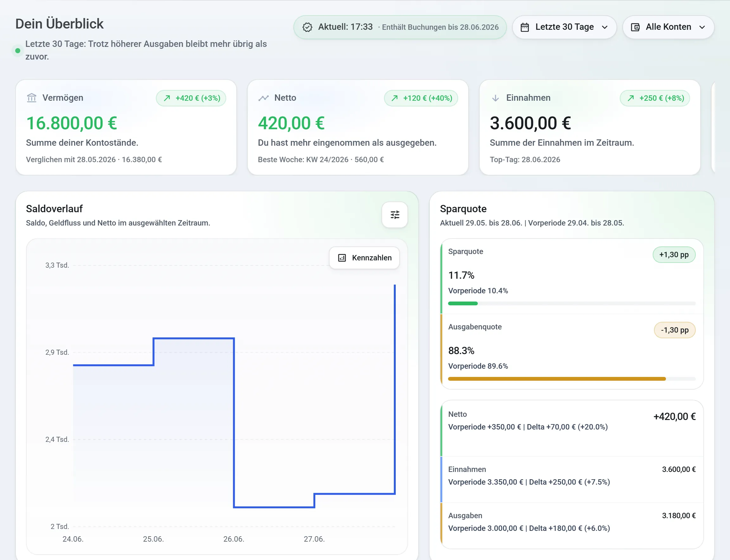Click the bank icon on Vermögen card
The height and width of the screenshot is (560, 730).
click(x=32, y=98)
